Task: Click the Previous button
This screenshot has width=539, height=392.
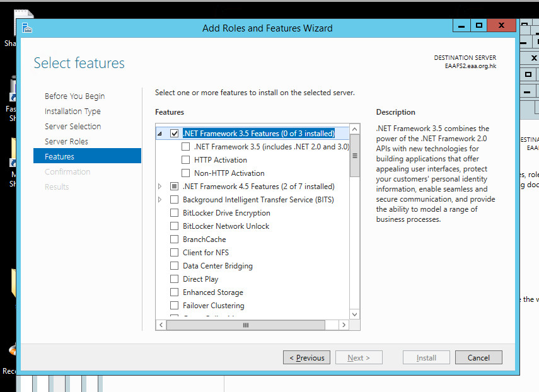Action: click(306, 357)
